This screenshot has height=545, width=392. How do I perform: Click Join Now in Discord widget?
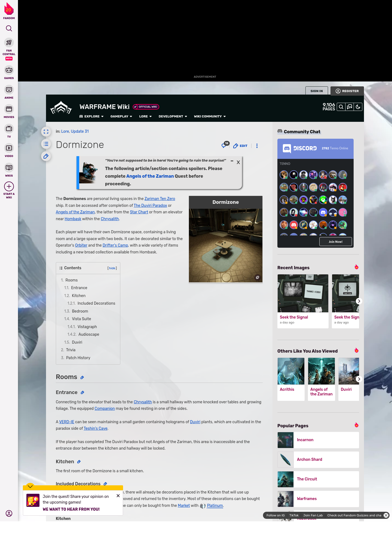point(336,242)
